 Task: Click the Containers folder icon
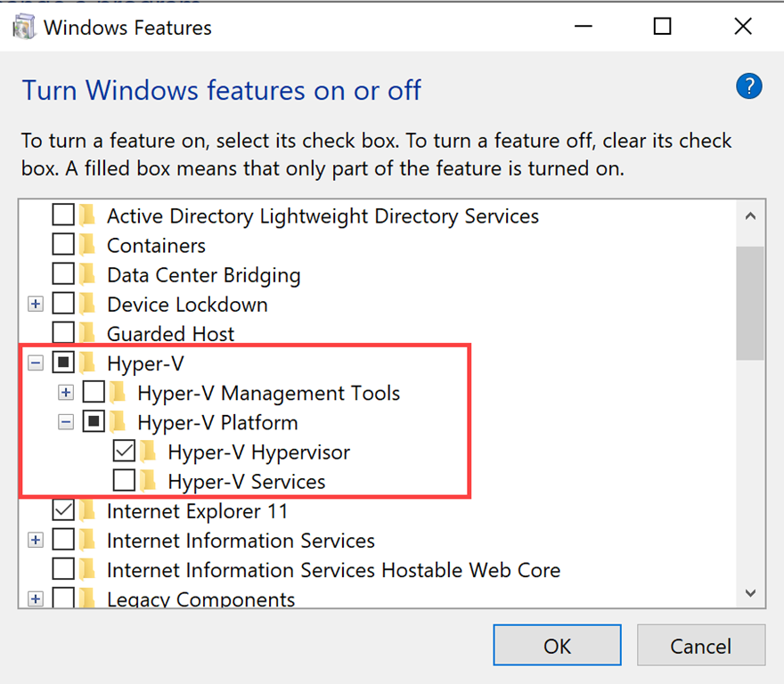click(87, 246)
